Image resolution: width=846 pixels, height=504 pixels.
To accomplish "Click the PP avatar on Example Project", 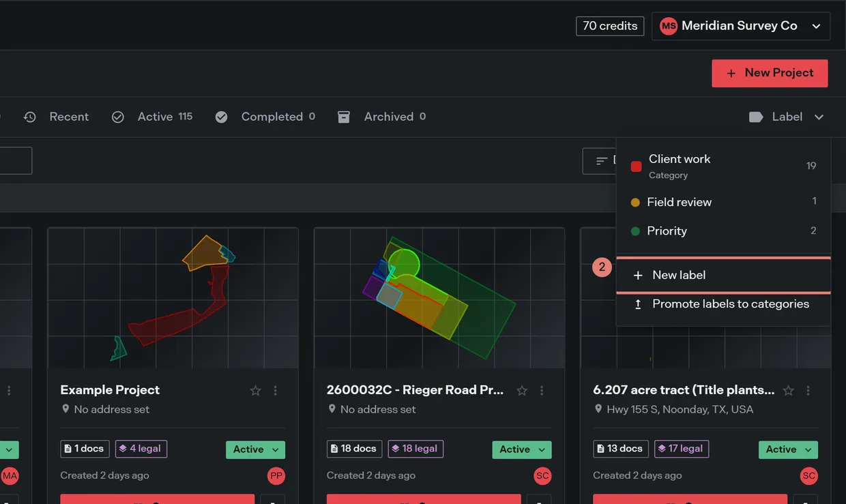I will [x=276, y=475].
